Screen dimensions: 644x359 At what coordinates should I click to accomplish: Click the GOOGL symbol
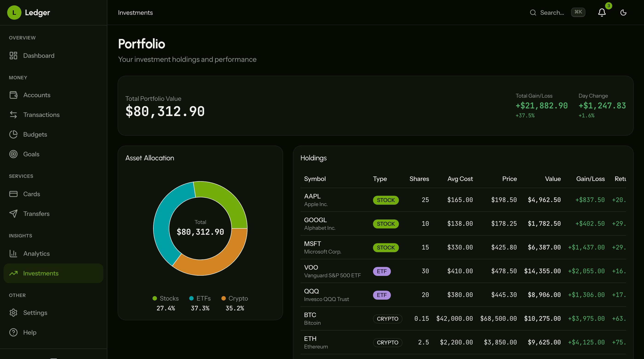[x=315, y=220]
